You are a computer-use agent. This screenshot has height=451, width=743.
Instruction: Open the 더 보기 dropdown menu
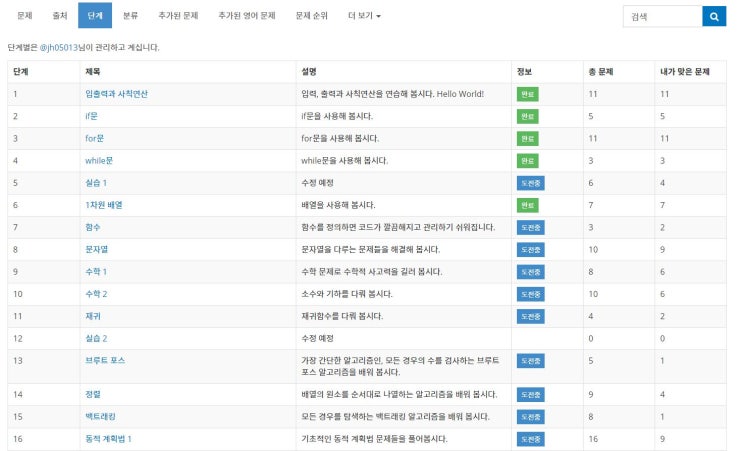tap(364, 16)
